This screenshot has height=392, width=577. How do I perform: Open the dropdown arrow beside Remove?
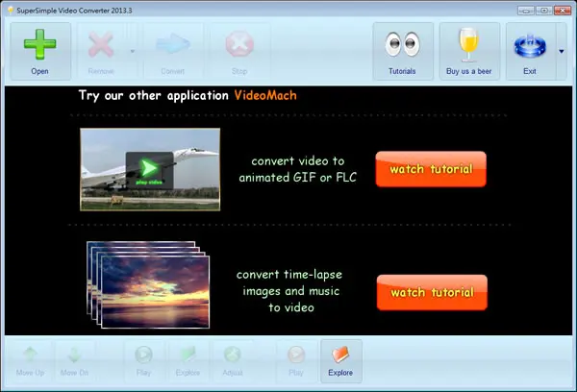pyautogui.click(x=133, y=51)
